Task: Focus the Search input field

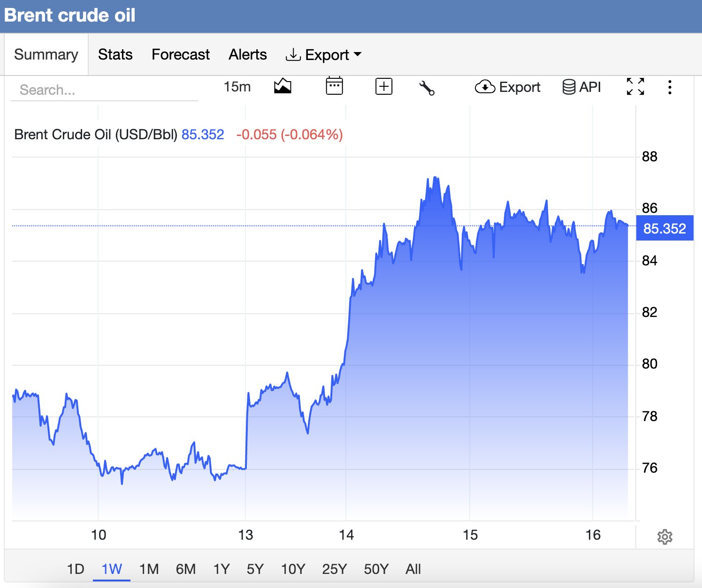Action: tap(104, 90)
